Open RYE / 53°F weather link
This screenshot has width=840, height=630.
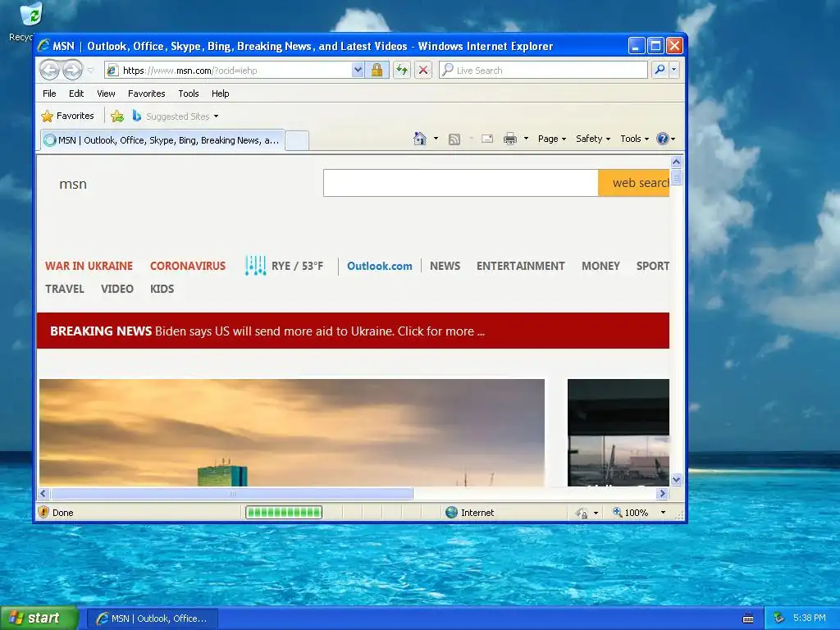[x=297, y=266]
